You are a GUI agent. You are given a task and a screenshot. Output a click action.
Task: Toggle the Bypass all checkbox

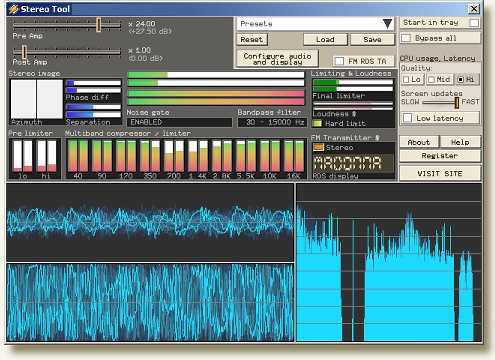pyautogui.click(x=406, y=38)
